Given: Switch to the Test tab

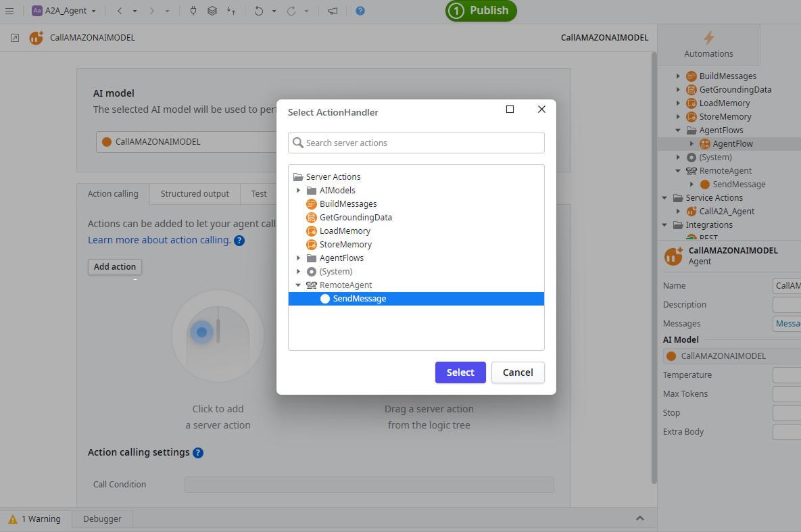Looking at the screenshot, I should 258,194.
